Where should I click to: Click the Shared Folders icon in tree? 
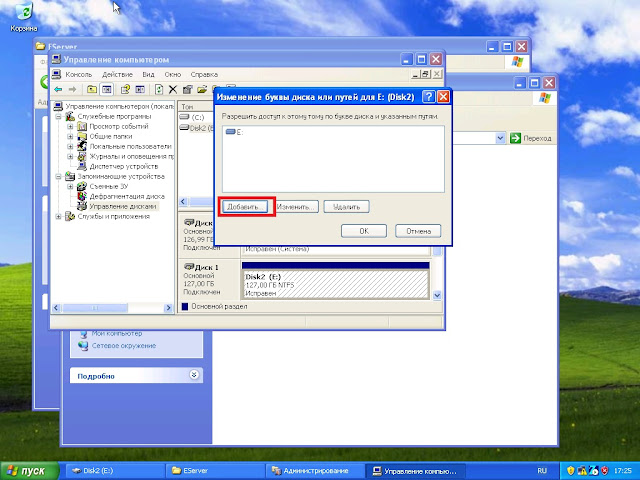pos(82,136)
